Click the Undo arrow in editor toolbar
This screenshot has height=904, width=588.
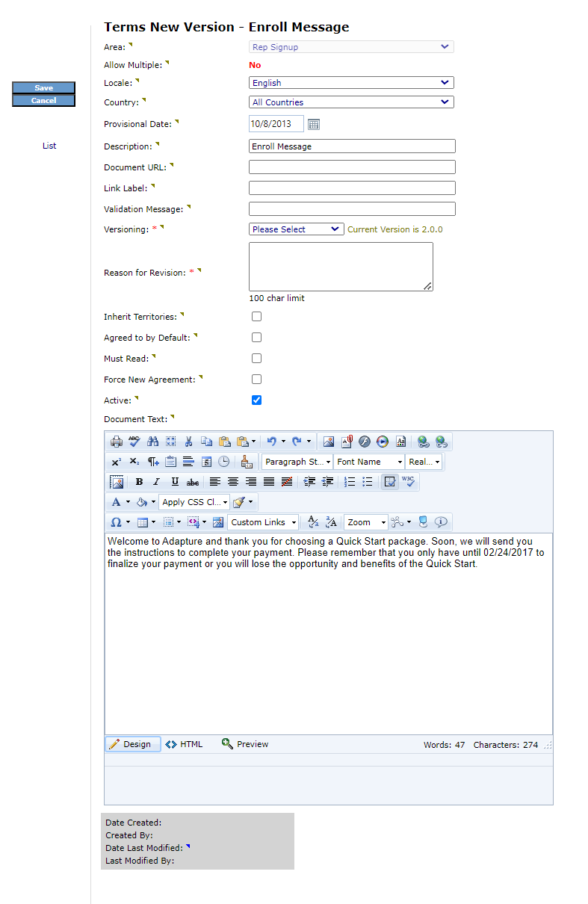pyautogui.click(x=272, y=442)
